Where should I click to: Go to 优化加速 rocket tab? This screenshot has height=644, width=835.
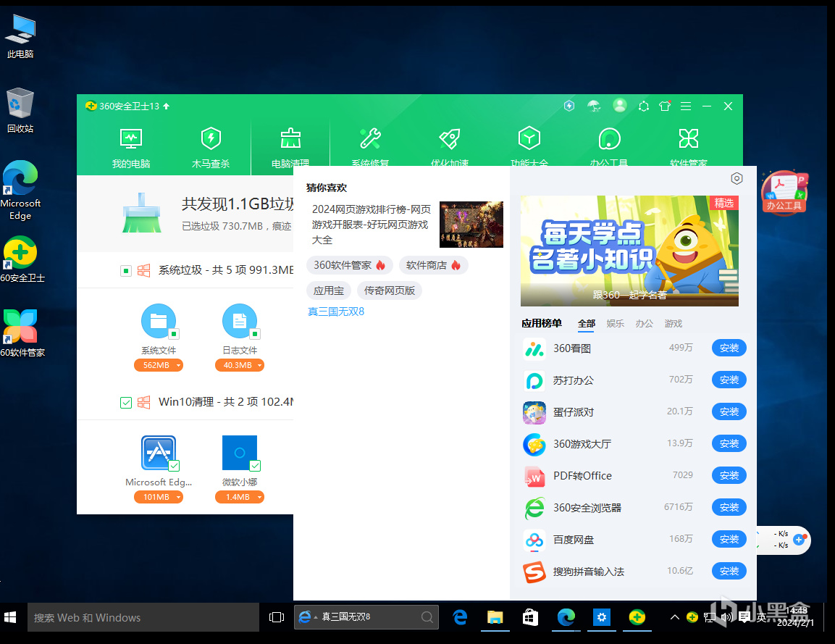[450, 147]
